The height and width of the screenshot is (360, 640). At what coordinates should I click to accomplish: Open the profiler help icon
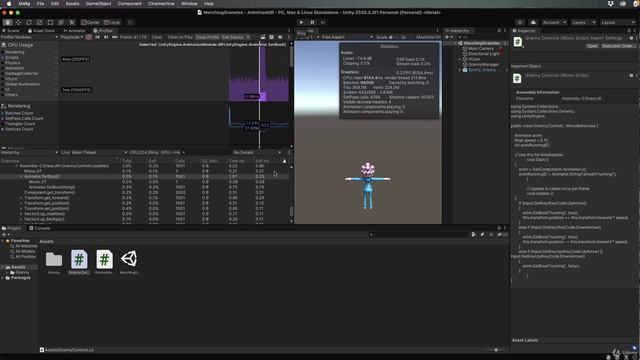tap(280, 37)
